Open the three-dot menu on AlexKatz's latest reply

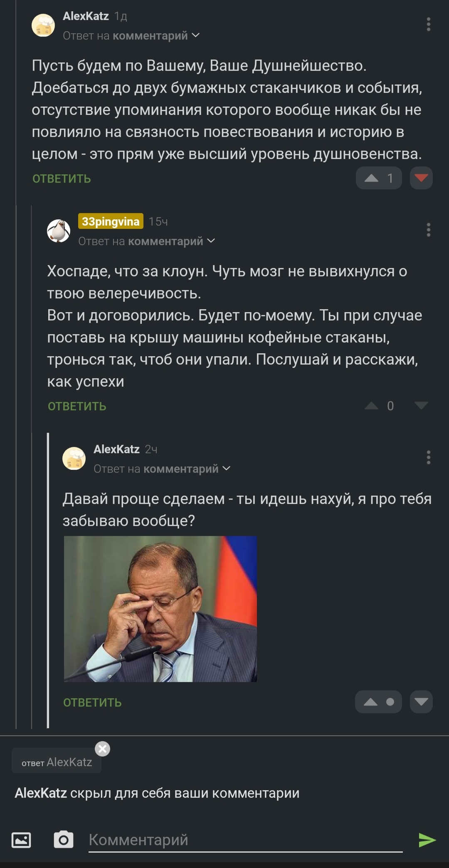[x=428, y=458]
